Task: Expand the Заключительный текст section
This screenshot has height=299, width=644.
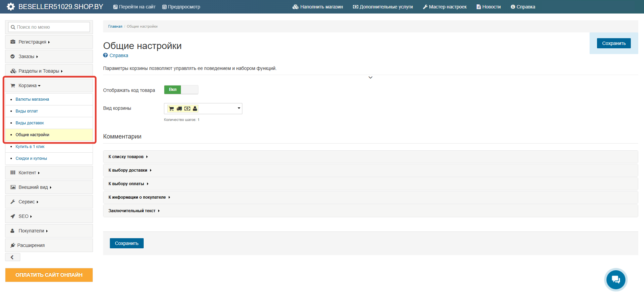Action: pos(134,211)
